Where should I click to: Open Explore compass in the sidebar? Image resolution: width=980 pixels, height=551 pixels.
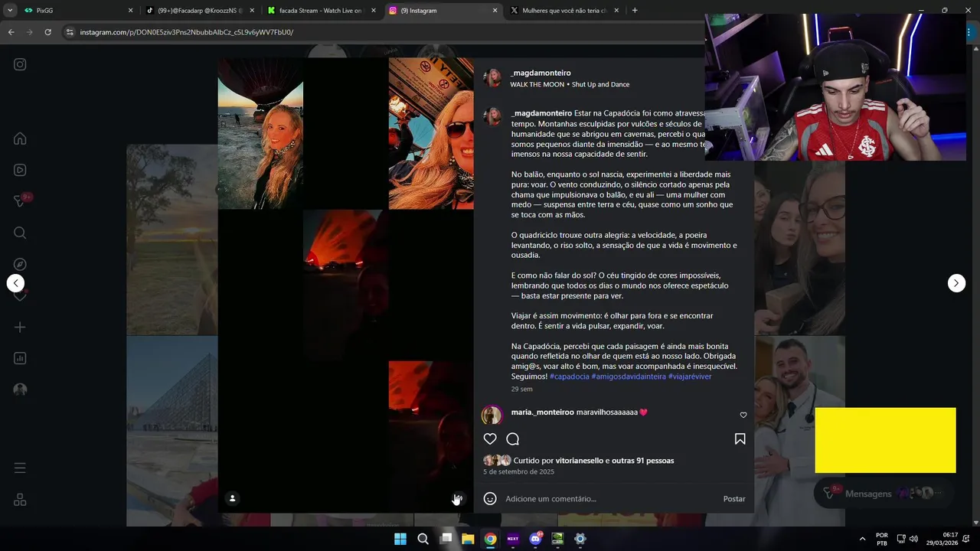[20, 264]
